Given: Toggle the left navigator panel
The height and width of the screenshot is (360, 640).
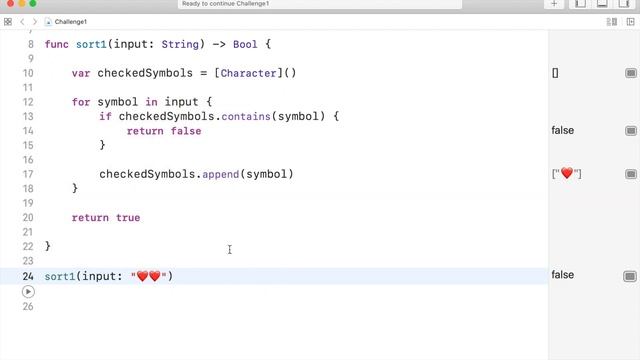Looking at the screenshot, I should [x=580, y=4].
